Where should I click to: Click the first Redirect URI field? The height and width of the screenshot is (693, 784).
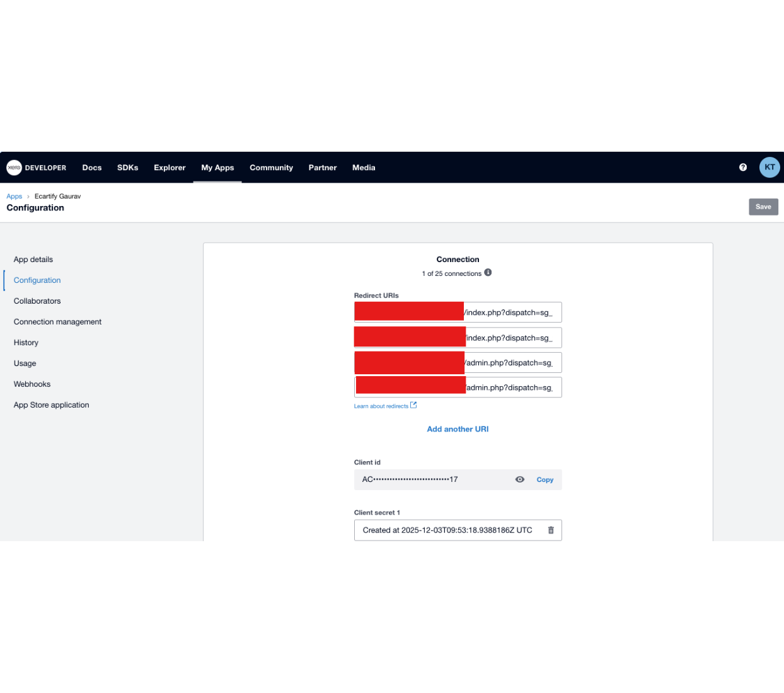[510, 312]
